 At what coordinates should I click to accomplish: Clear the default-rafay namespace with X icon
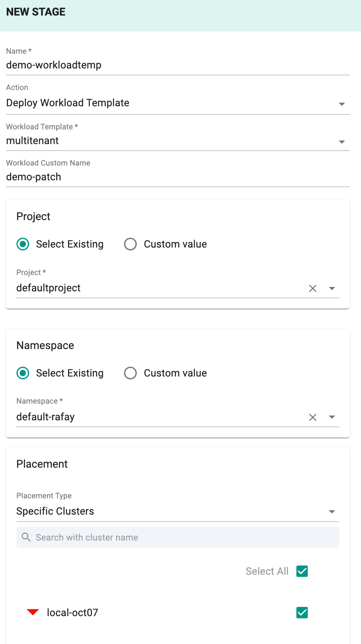click(313, 417)
